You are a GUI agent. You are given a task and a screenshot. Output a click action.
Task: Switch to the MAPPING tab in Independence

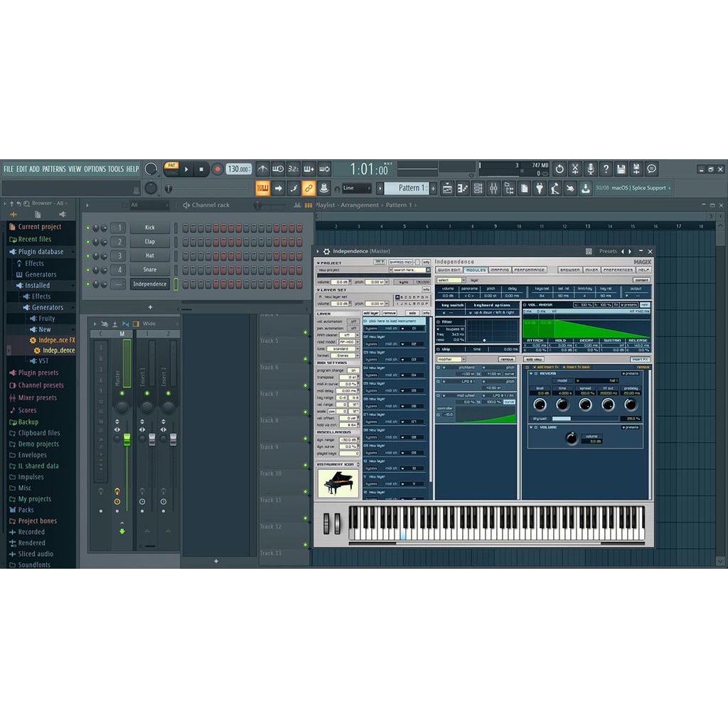500,269
